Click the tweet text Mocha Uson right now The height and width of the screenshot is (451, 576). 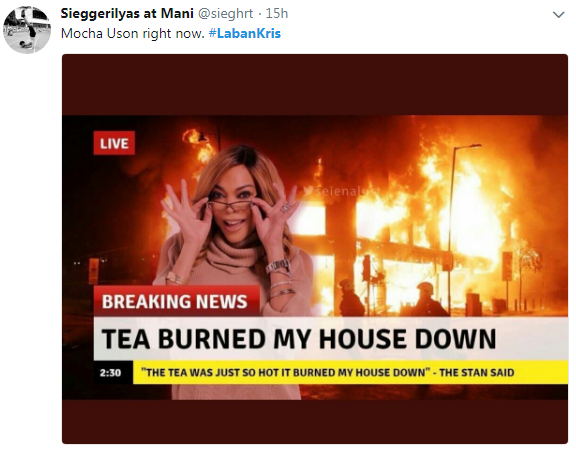pos(133,33)
